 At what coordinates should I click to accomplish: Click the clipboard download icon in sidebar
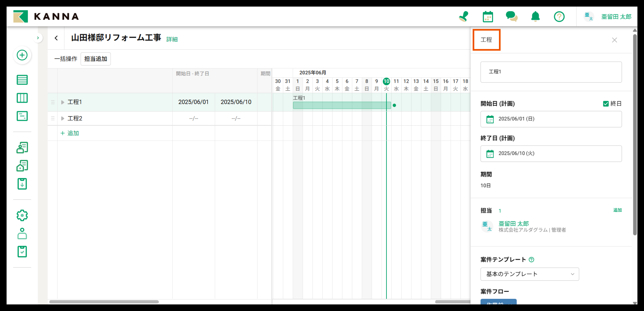click(x=22, y=184)
